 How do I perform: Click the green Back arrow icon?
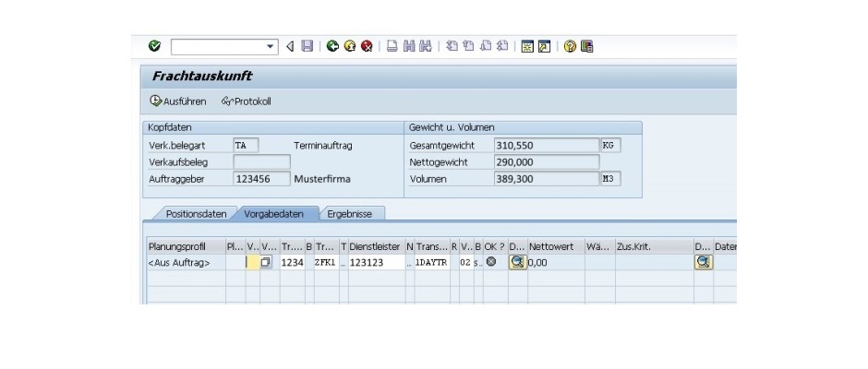coord(332,46)
